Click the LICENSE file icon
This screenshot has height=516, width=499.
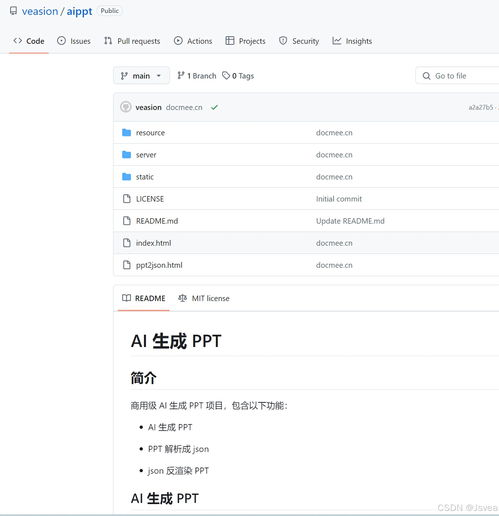[127, 199]
